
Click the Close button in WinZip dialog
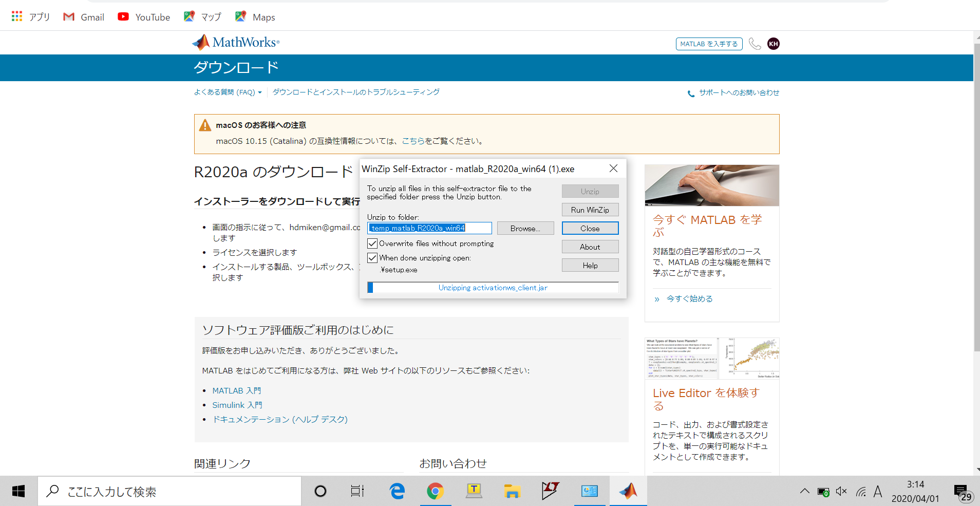(590, 229)
